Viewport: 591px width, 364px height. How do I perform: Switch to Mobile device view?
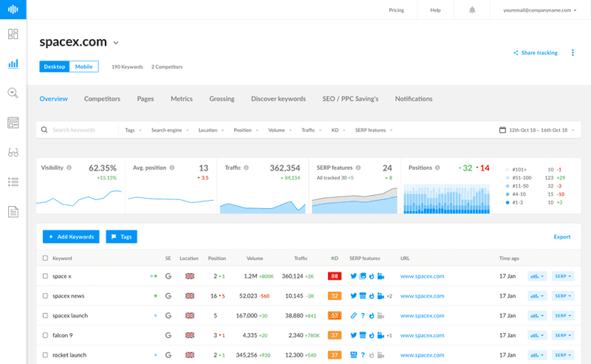point(84,66)
